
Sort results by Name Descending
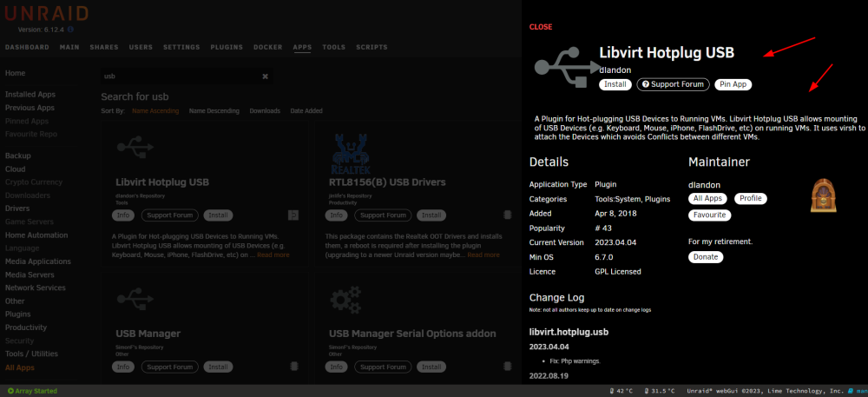point(214,110)
